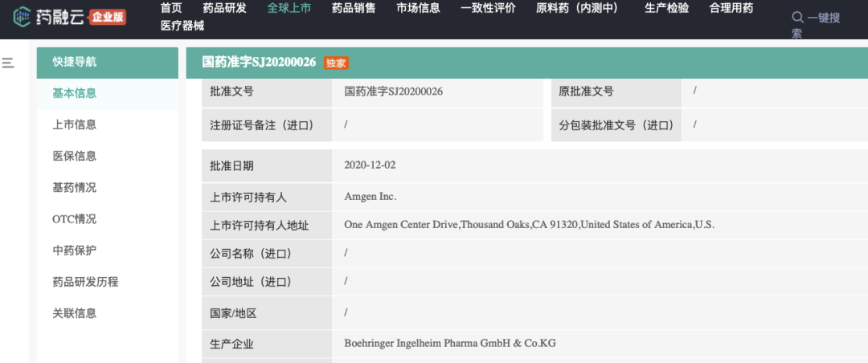The image size is (868, 363).
Task: Toggle the hamburger sidebar menu icon
Action: click(x=8, y=63)
